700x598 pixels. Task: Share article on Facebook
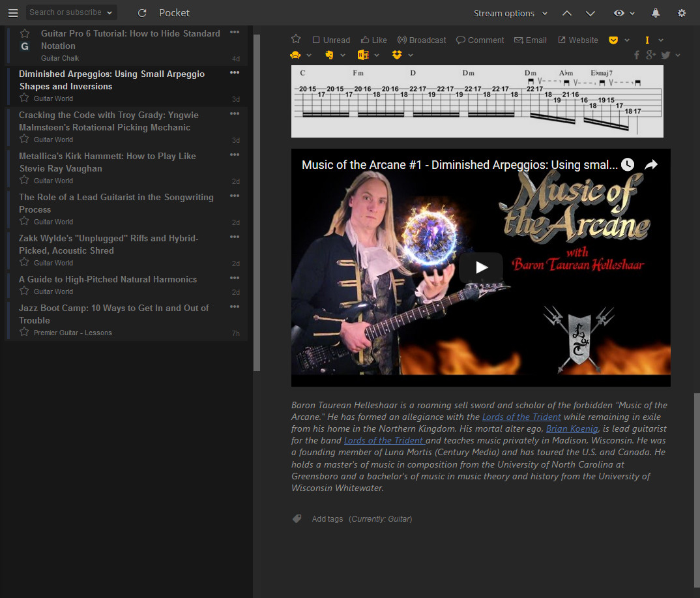637,55
